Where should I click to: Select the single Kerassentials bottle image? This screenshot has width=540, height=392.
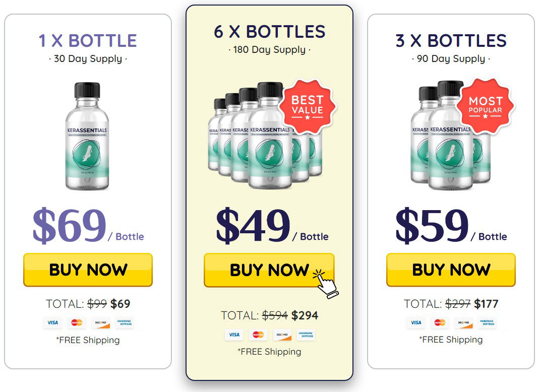87,136
